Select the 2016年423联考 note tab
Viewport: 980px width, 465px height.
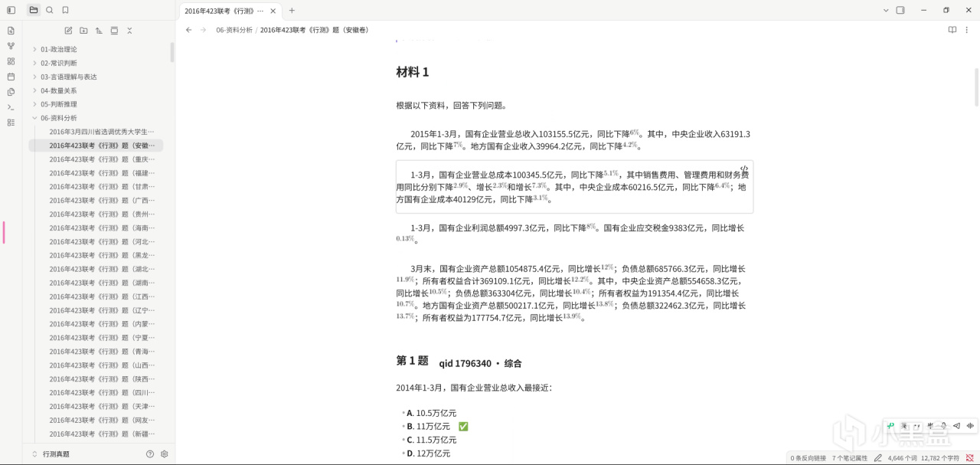coord(224,11)
